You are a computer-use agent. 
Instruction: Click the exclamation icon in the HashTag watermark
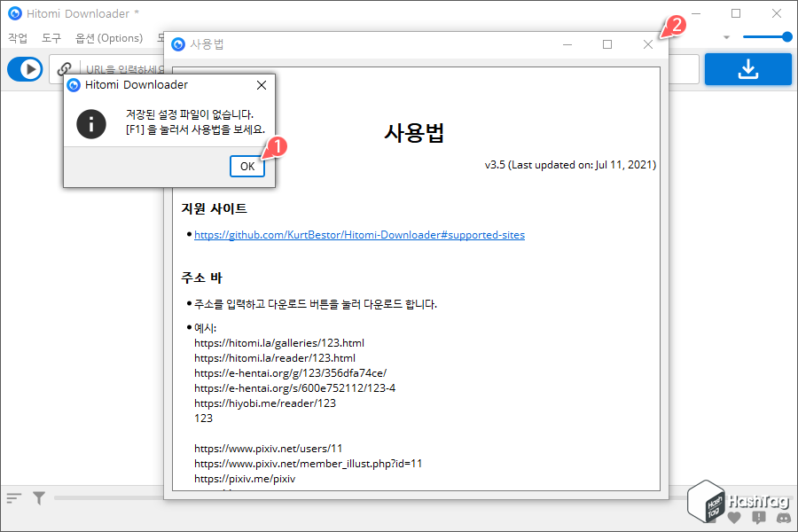(x=759, y=517)
